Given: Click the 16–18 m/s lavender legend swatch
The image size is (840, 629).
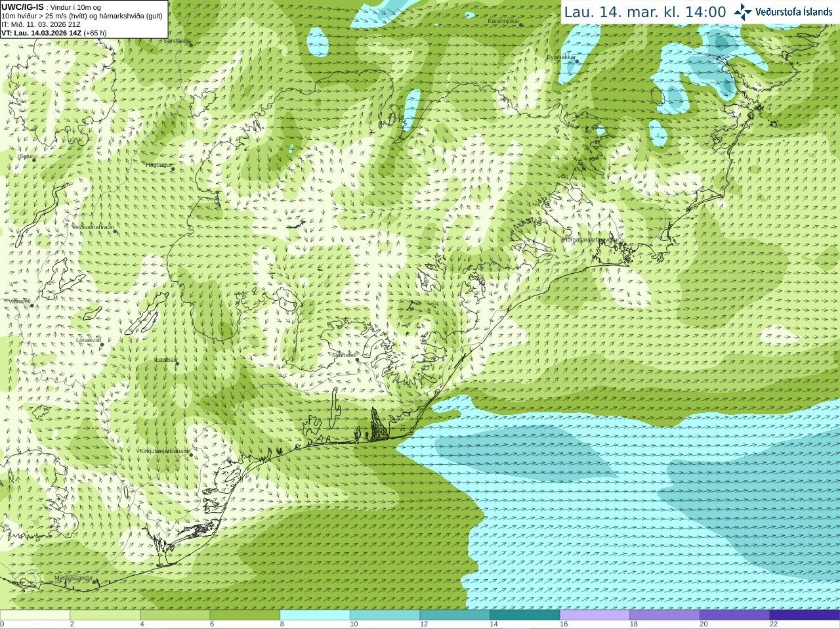Looking at the screenshot, I should tap(595, 615).
